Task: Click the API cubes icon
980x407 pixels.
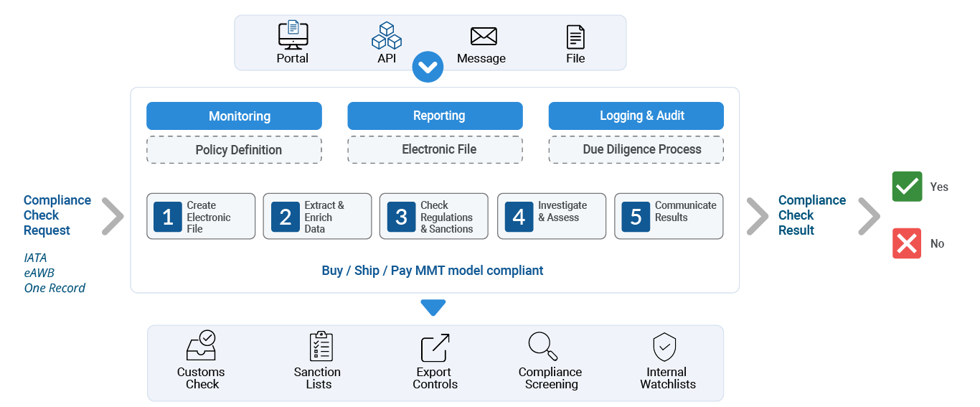Action: (387, 35)
